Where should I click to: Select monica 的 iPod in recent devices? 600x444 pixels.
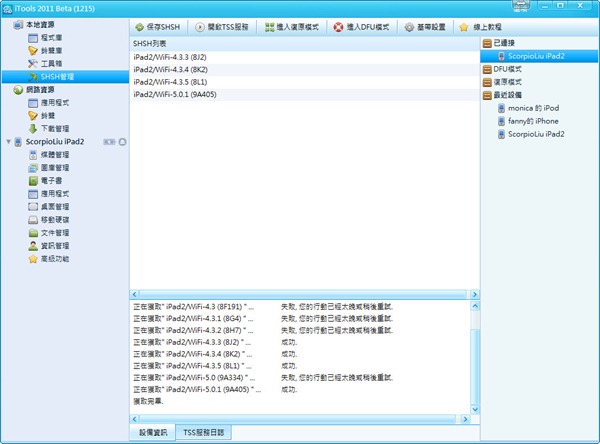[x=528, y=108]
